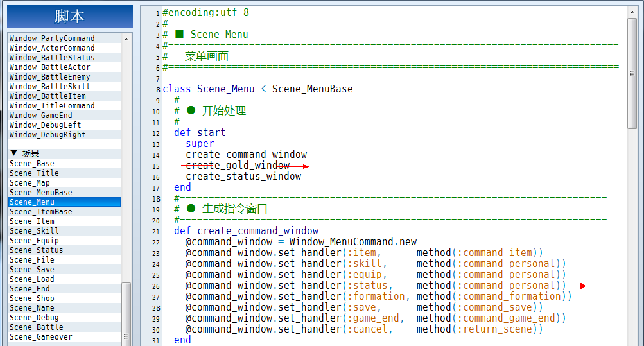
Task: Click the :skill handler line
Action: tap(376, 263)
